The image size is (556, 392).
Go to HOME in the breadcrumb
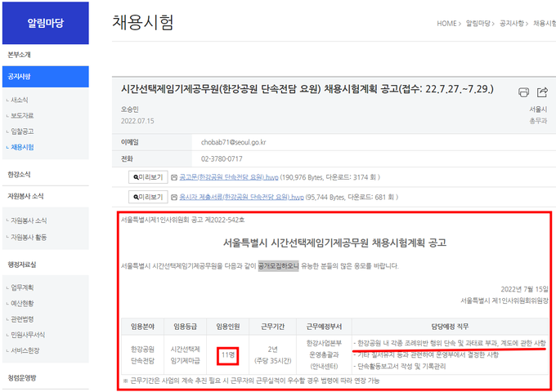(x=446, y=24)
